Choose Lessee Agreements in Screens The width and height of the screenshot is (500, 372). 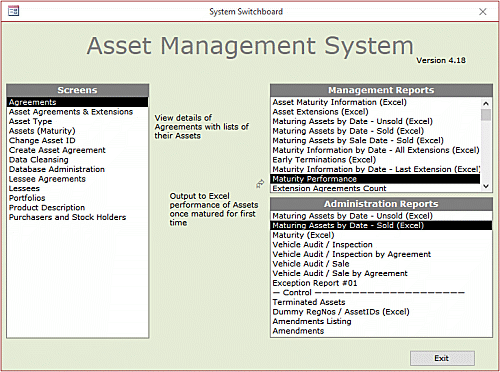coord(77,179)
